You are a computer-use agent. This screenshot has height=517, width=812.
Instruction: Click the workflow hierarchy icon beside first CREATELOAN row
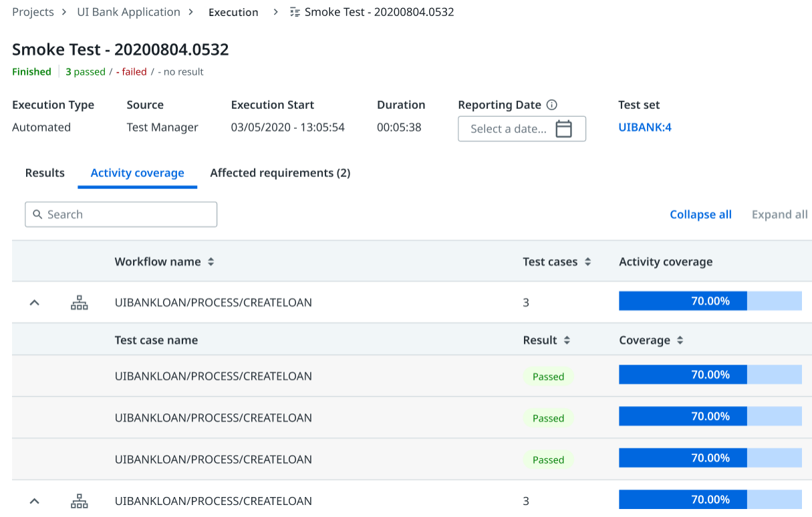(79, 302)
